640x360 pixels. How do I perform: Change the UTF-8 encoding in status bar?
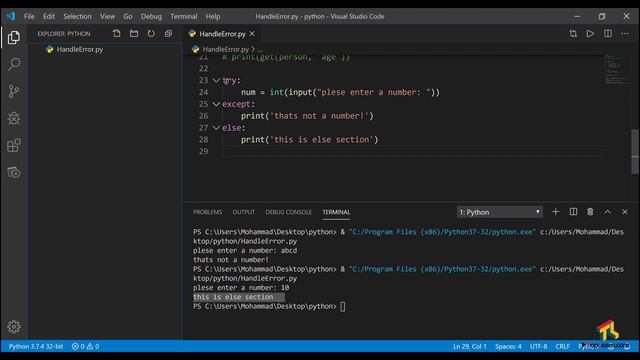click(538, 346)
